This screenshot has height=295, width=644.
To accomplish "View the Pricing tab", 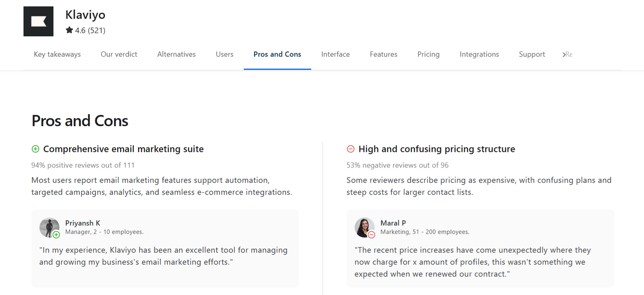I will (429, 54).
